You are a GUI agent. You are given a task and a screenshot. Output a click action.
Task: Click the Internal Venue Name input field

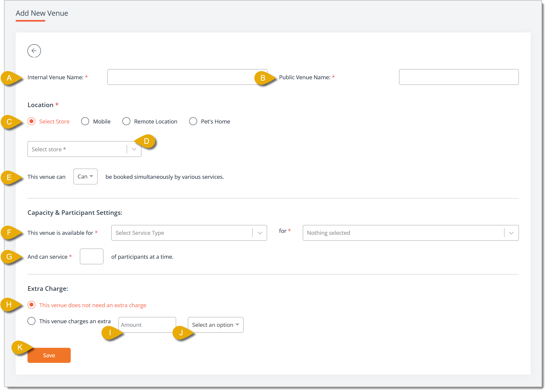(x=187, y=77)
